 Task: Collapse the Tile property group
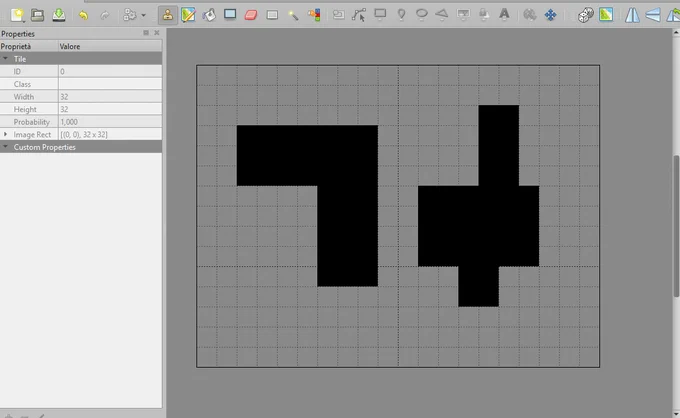5,59
